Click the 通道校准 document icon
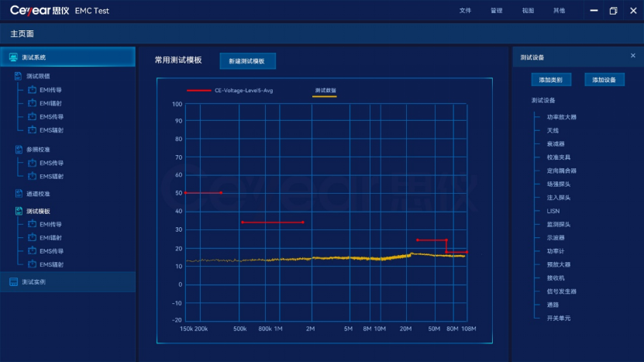 click(19, 193)
